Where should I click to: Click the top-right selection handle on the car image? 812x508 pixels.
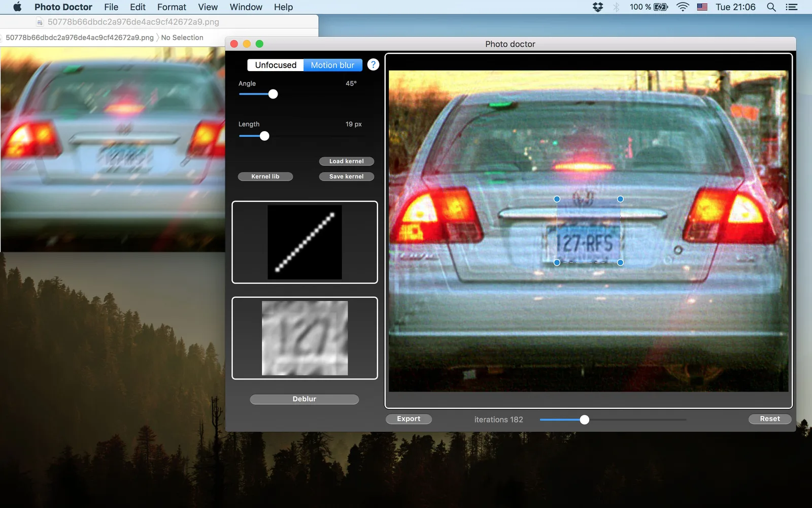[x=620, y=199]
